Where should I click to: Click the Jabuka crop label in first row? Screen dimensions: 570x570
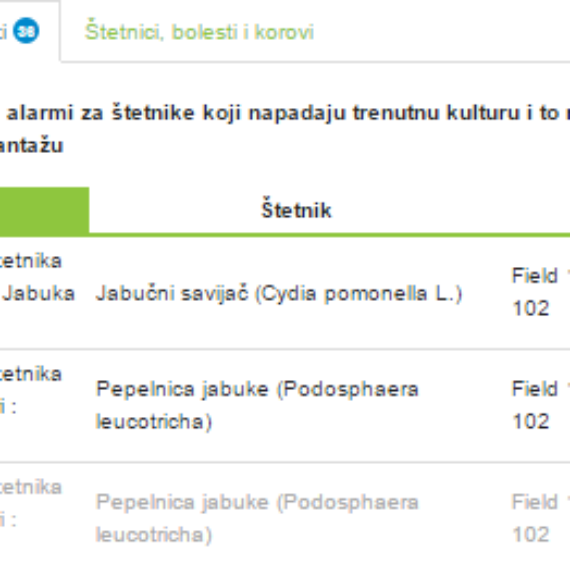[x=39, y=293]
